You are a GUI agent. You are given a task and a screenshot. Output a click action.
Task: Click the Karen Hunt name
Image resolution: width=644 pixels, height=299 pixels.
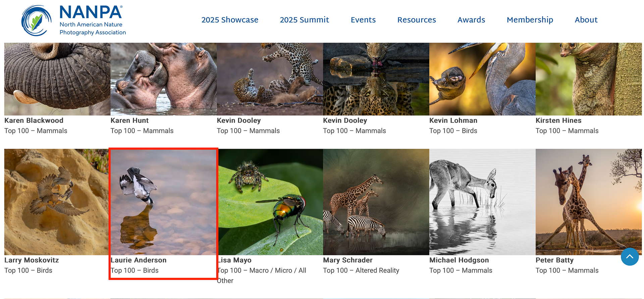coord(129,120)
